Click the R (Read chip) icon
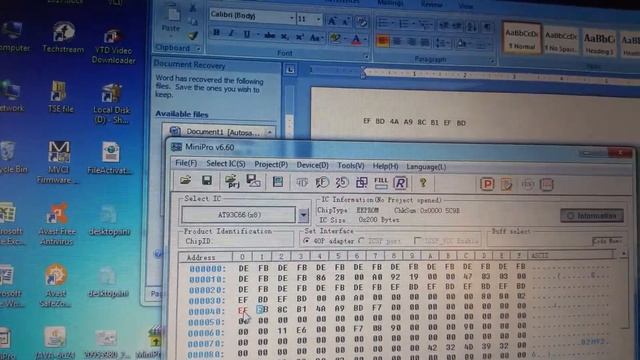 coord(400,183)
